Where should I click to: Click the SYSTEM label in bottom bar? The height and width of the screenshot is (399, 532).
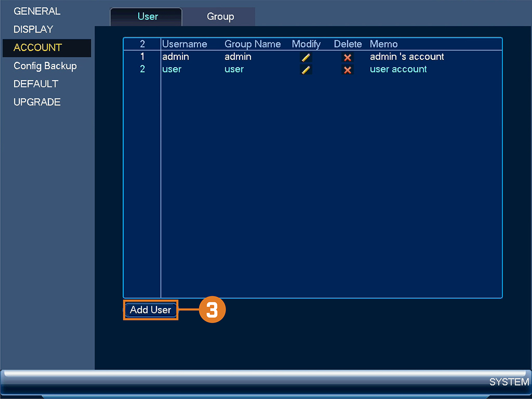point(509,382)
